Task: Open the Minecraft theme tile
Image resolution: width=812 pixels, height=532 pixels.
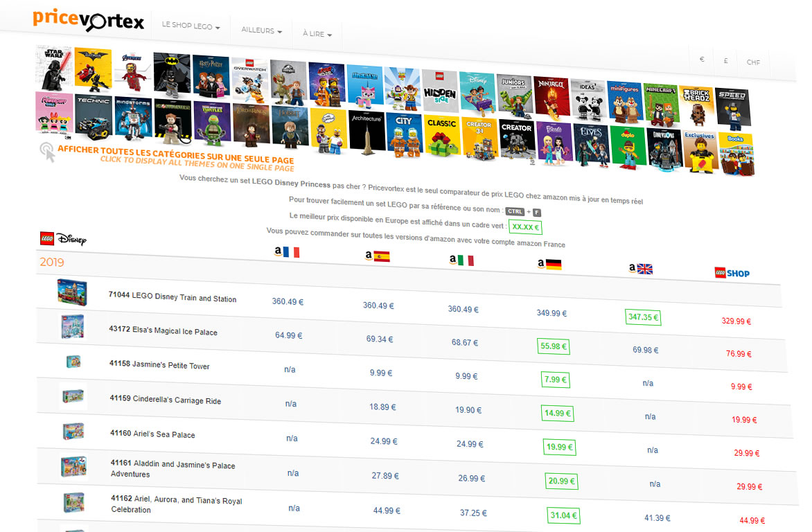Action: pyautogui.click(x=660, y=103)
